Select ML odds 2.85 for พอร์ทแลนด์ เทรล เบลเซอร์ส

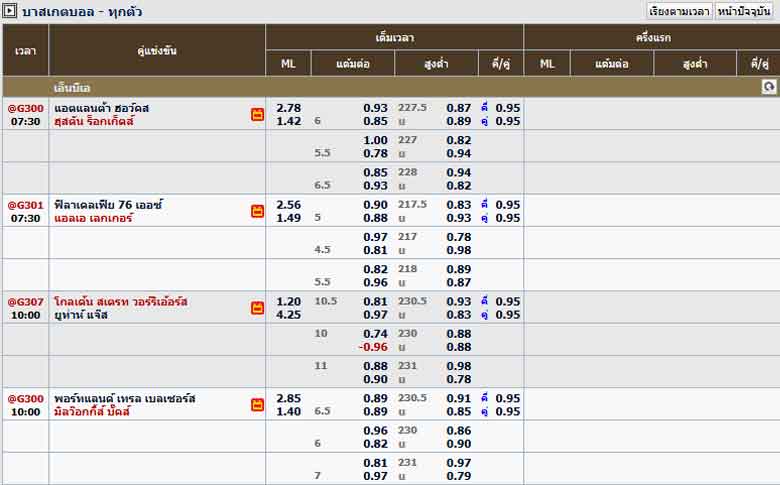[288, 399]
